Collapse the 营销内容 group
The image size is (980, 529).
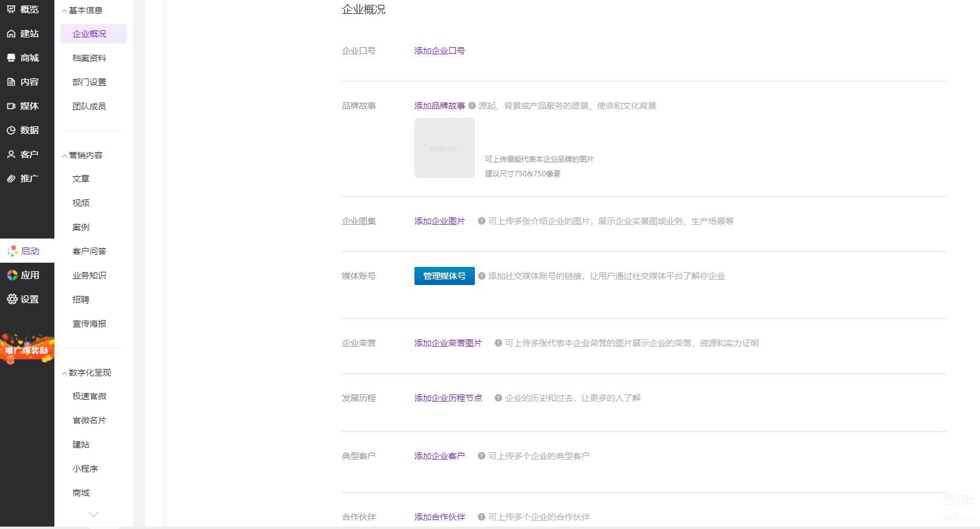pyautogui.click(x=65, y=156)
